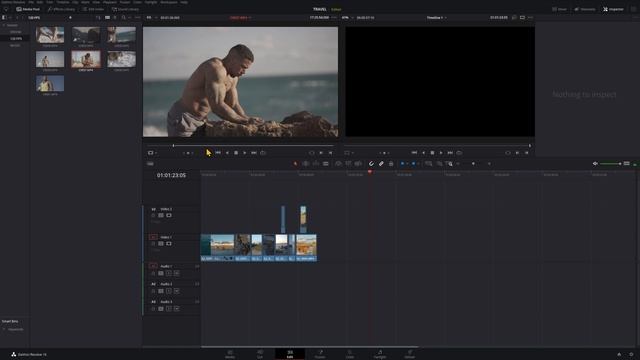Open the Effects Library panel
This screenshot has height=360, width=640.
[x=61, y=9]
